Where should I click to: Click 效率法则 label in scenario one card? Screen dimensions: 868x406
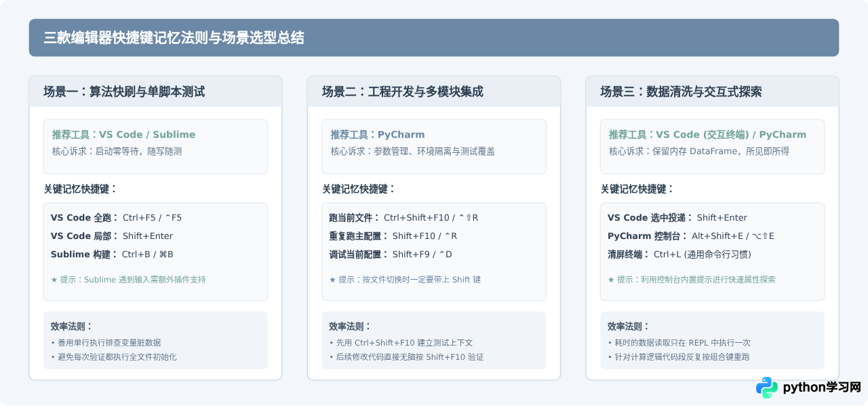[72, 327]
